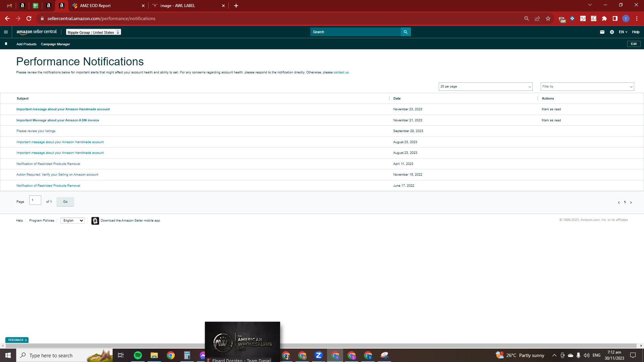Screen dimensions: 644x362
Task: Switch to the Gmail pinned tab
Action: 9,6
